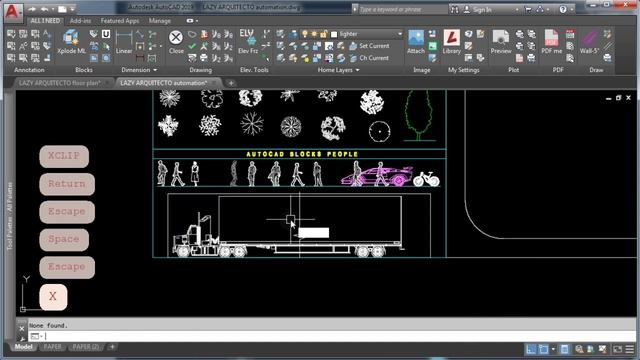Open the quick access toolbar customize arrow
This screenshot has height=360, width=640.
(x=72, y=9)
